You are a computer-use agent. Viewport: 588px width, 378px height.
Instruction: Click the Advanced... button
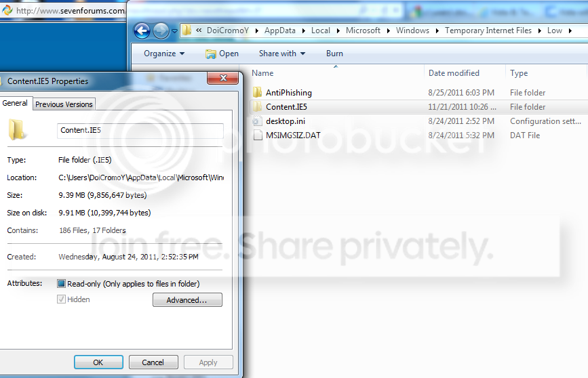coord(187,299)
